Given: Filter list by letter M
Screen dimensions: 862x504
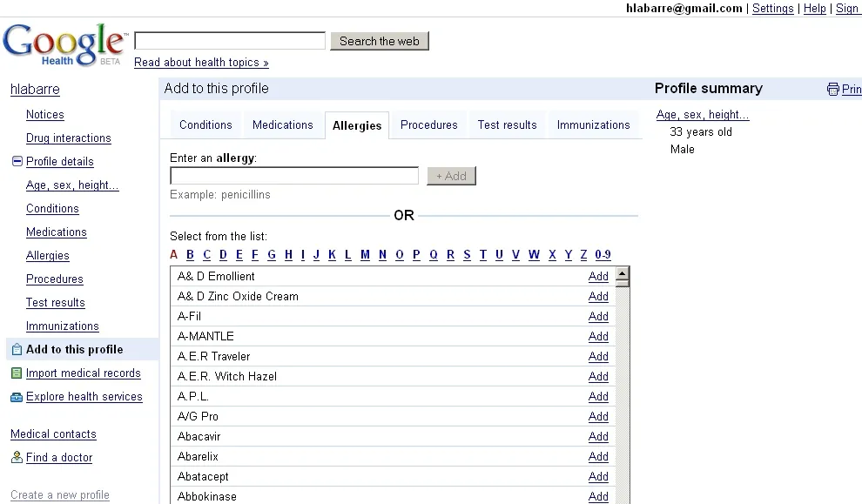Looking at the screenshot, I should pyautogui.click(x=365, y=254).
